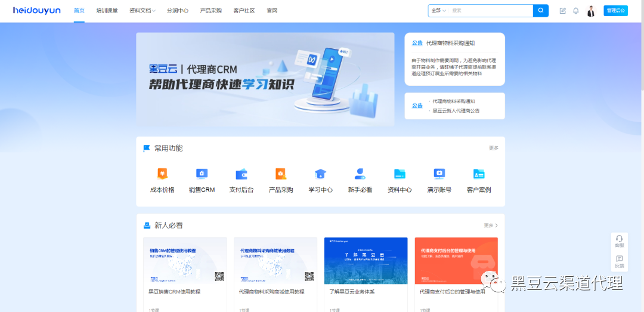Open 了解黑豆云业务体系 course thumbnail
The image size is (644, 312).
click(x=366, y=261)
